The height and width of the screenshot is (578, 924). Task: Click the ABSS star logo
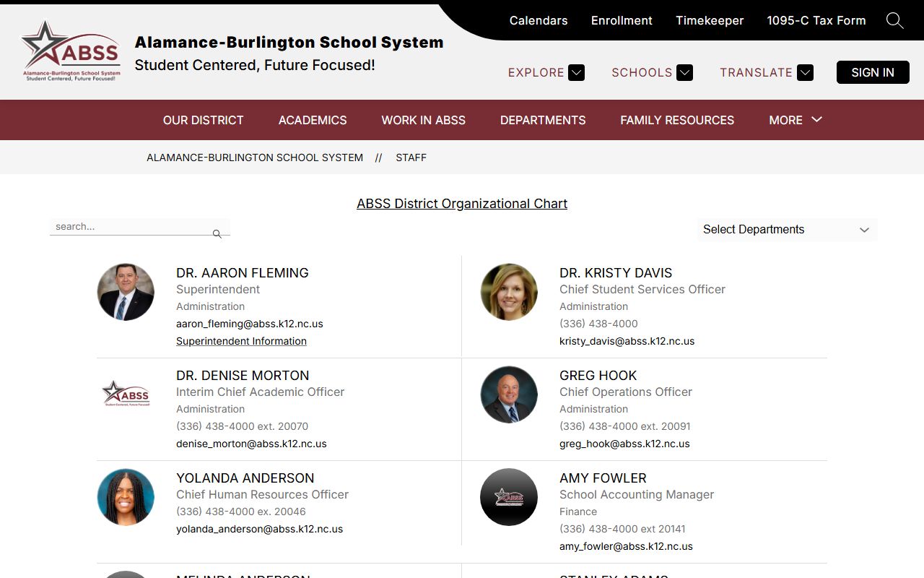pos(71,51)
